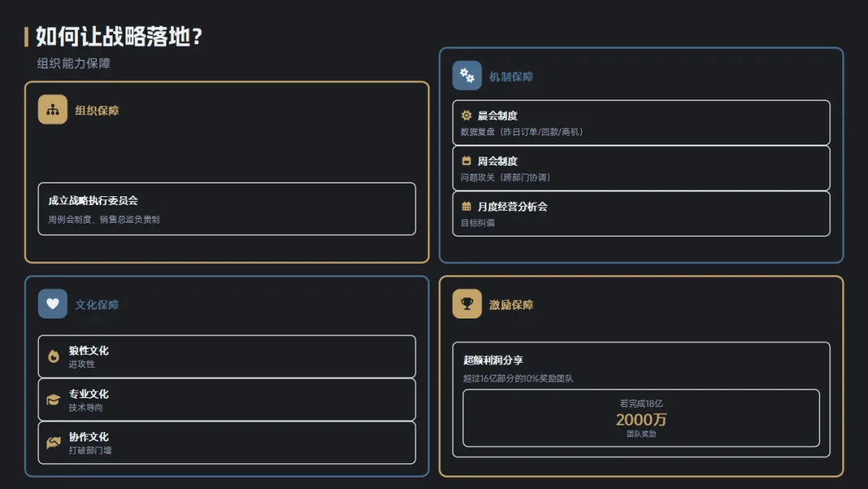Click the 2000万 reward figure

click(641, 420)
